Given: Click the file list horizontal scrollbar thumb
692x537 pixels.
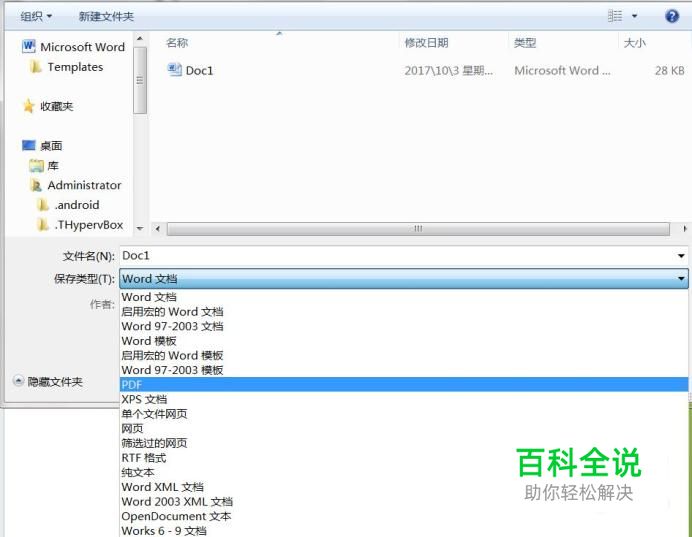Looking at the screenshot, I should 418,229.
